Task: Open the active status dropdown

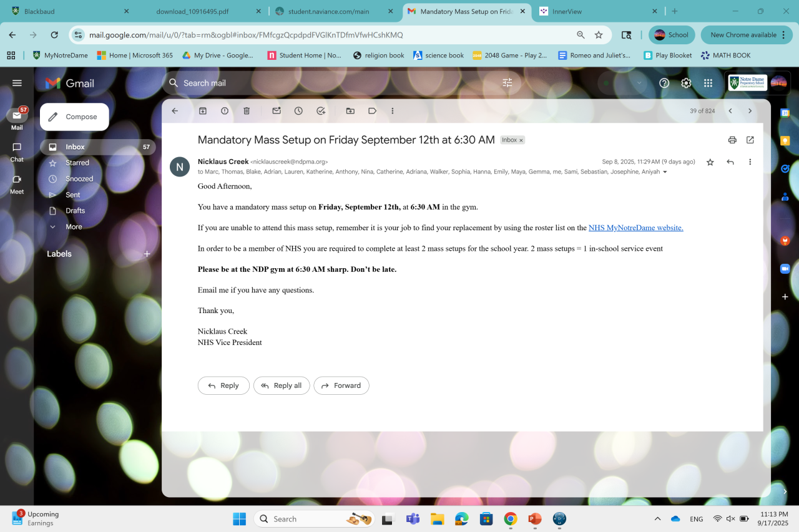Action: pyautogui.click(x=622, y=83)
